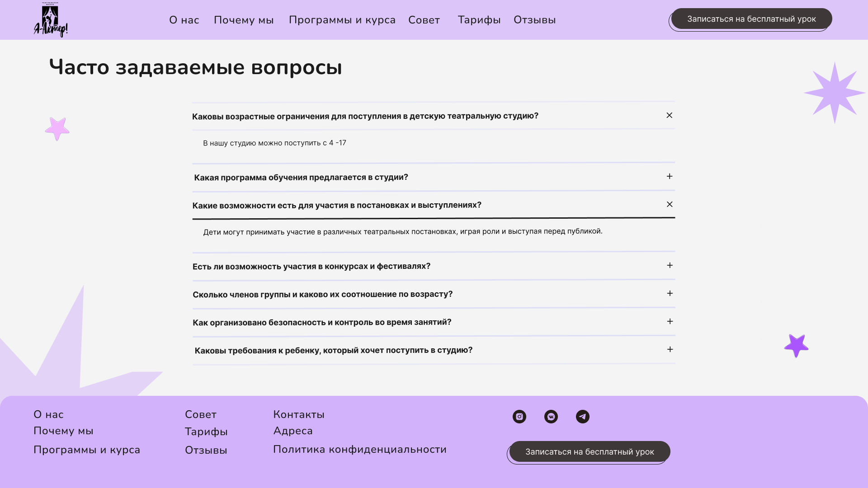Click the Я-Актёр school logo
This screenshot has height=488, width=868.
tap(50, 19)
